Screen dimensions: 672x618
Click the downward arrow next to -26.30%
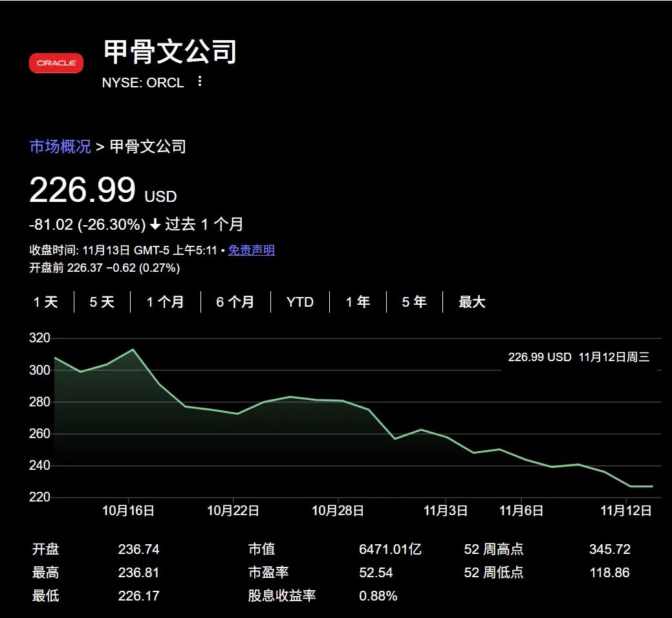pos(155,223)
